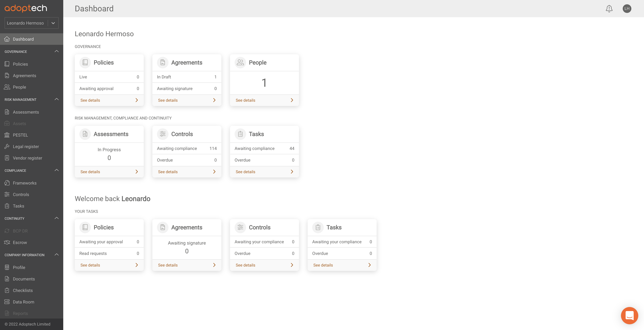Open the Tasks sidebar entry

(x=7, y=206)
